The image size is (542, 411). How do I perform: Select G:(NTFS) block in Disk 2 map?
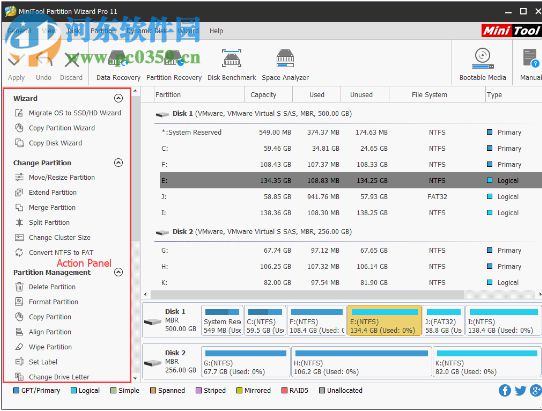(245, 362)
